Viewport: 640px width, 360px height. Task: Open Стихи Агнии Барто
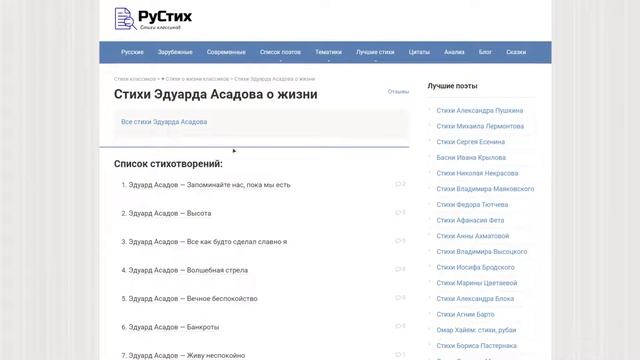pos(465,315)
